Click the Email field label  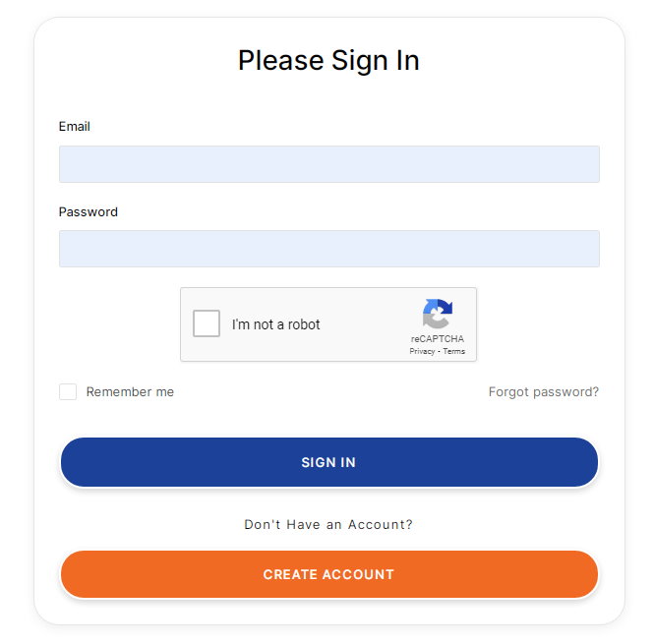[74, 127]
